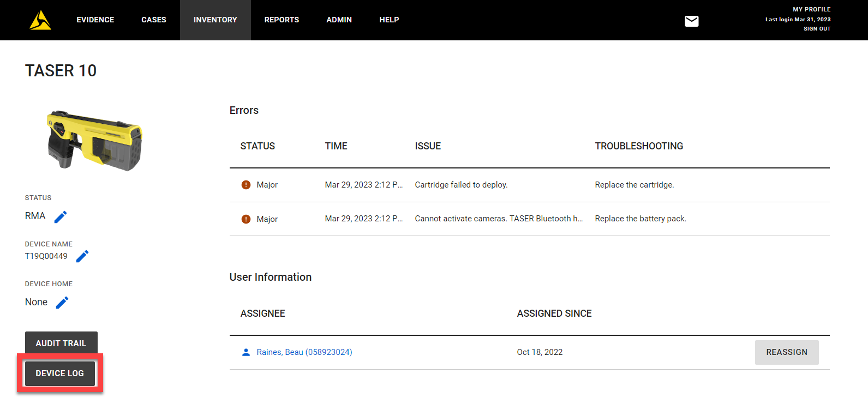Image resolution: width=868 pixels, height=398 pixels.
Task: Select the Time column header
Action: coord(336,146)
